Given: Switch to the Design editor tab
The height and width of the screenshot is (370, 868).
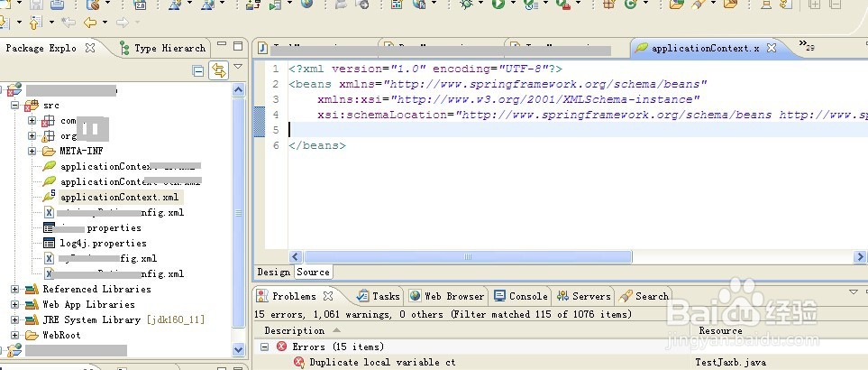Looking at the screenshot, I should 273,272.
